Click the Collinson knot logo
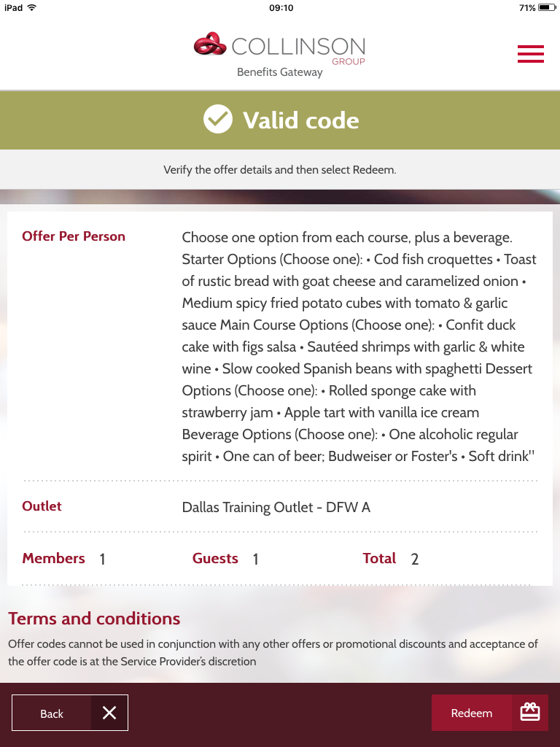Viewport: 560px width, 747px height. [210, 44]
